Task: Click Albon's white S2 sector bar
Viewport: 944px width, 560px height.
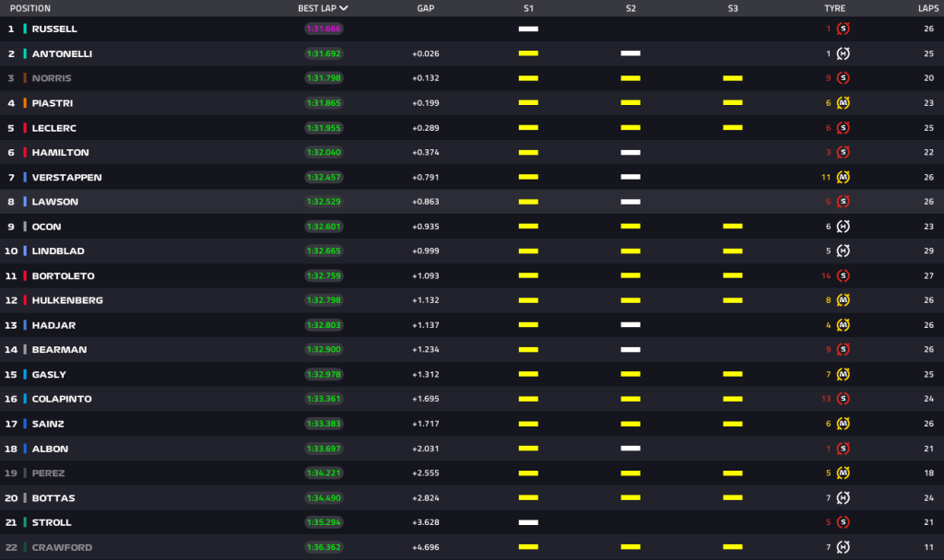Action: coord(631,449)
